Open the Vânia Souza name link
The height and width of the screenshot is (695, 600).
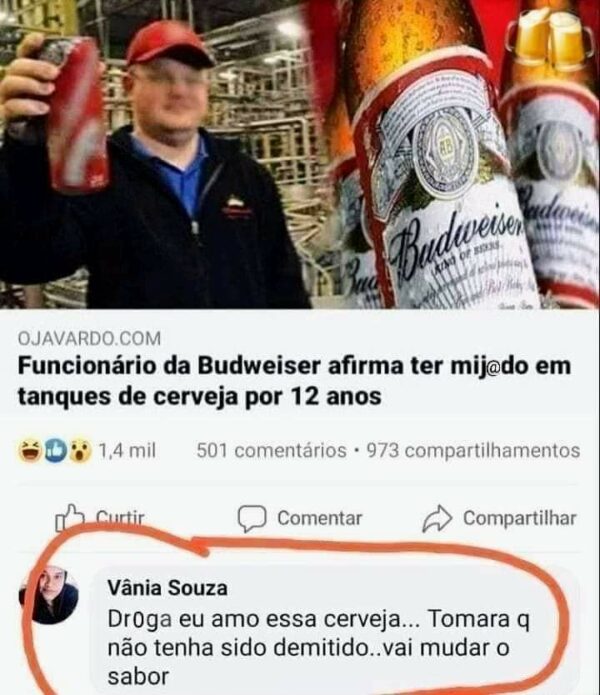(x=168, y=589)
